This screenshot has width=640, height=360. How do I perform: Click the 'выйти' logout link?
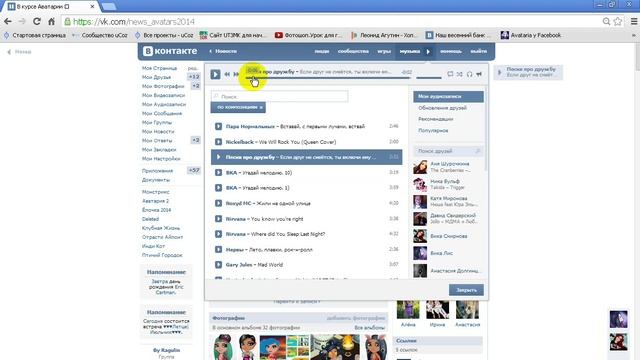click(x=478, y=51)
